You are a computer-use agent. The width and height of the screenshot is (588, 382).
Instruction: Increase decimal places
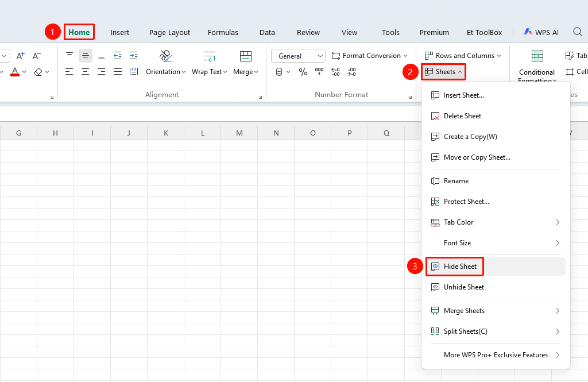335,72
